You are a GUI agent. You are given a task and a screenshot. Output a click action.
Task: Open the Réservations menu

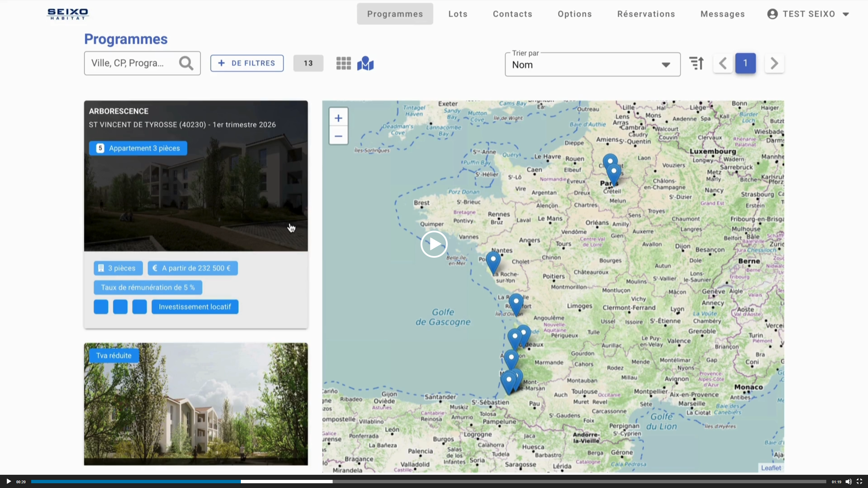point(646,14)
